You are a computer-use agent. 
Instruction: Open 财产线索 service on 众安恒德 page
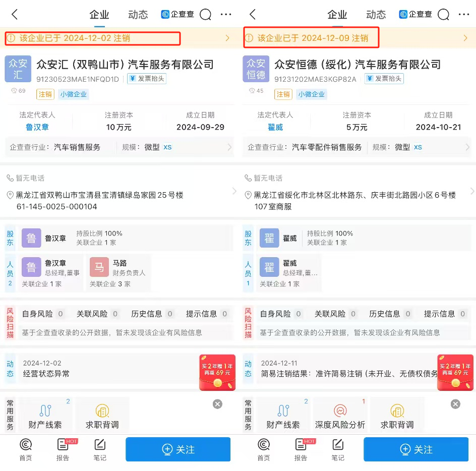283,415
